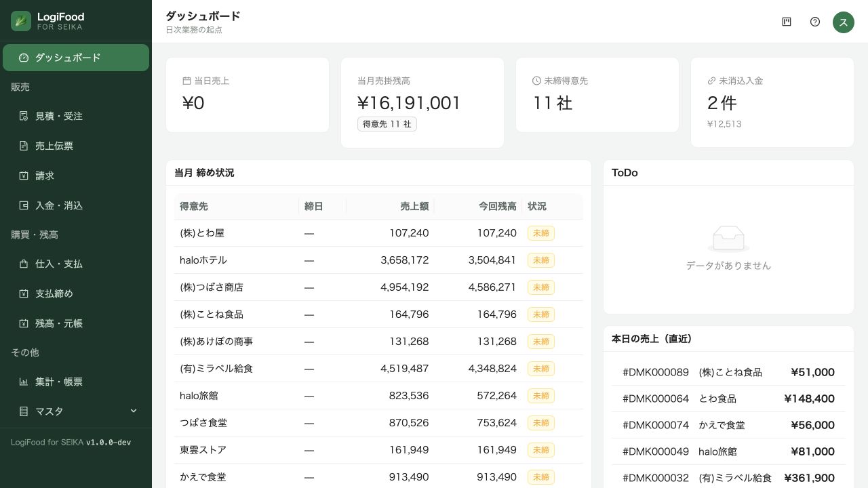Screen dimensions: 868x488
Task: Click the 未締 status tag for (株)つばさ商店
Action: pyautogui.click(x=541, y=287)
